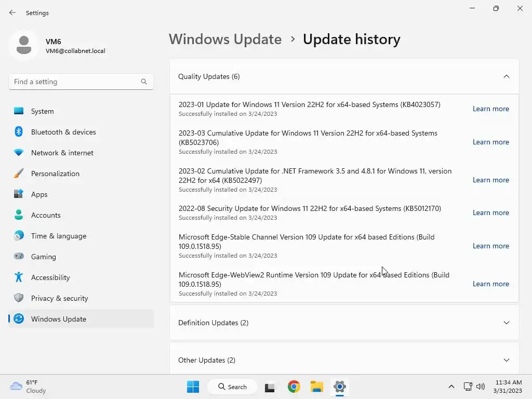Screen dimensions: 532x399
Task: Learn more about KB5022497 .NET update
Action: 490,180
